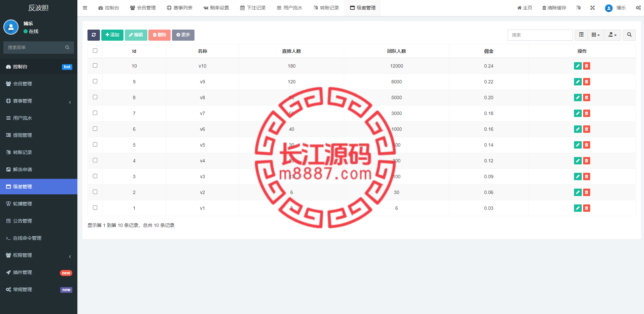Sort by the 佣金 column header

tap(489, 51)
